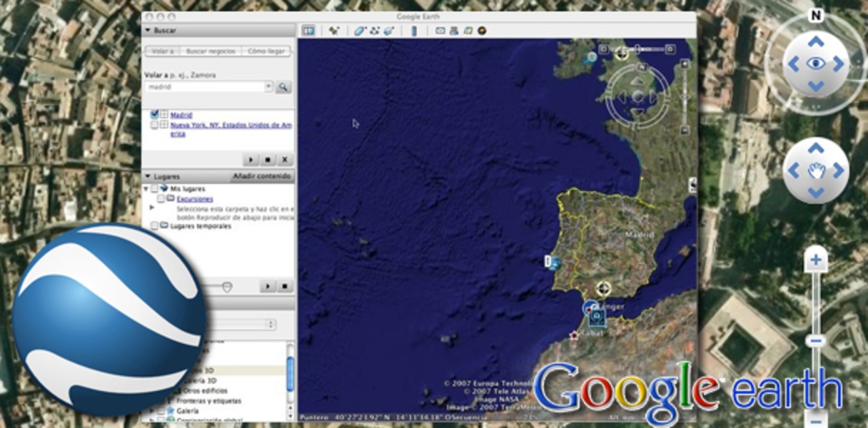Click the email toolbar icon
The height and width of the screenshot is (428, 868).
click(440, 31)
